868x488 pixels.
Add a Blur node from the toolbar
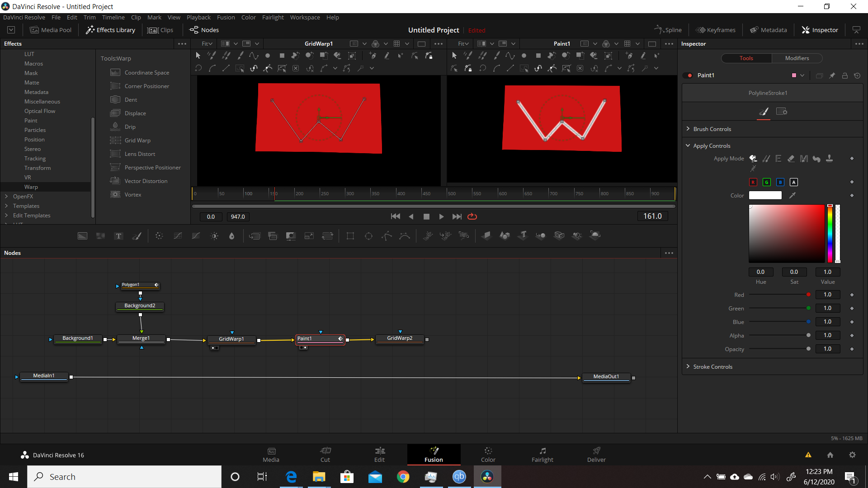coord(232,236)
